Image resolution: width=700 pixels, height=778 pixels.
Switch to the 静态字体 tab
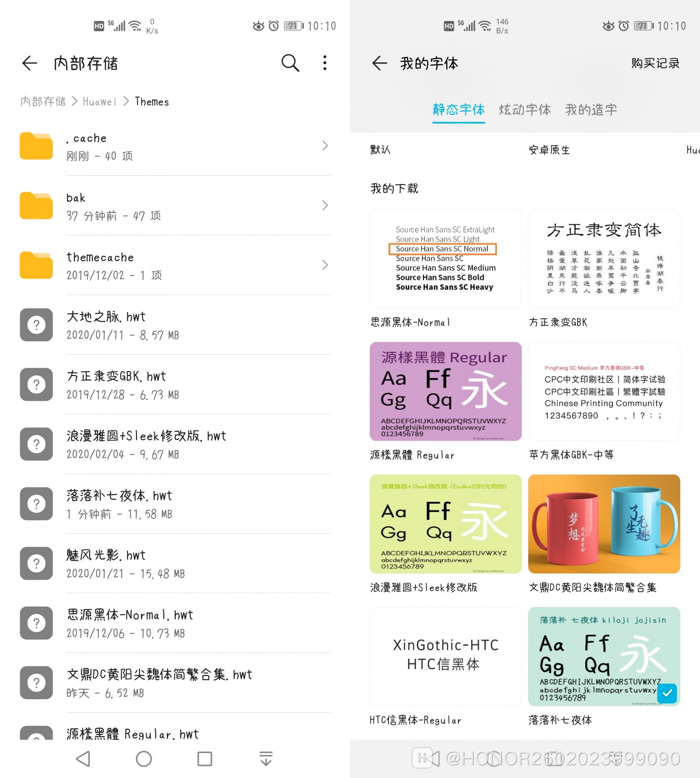tap(458, 110)
